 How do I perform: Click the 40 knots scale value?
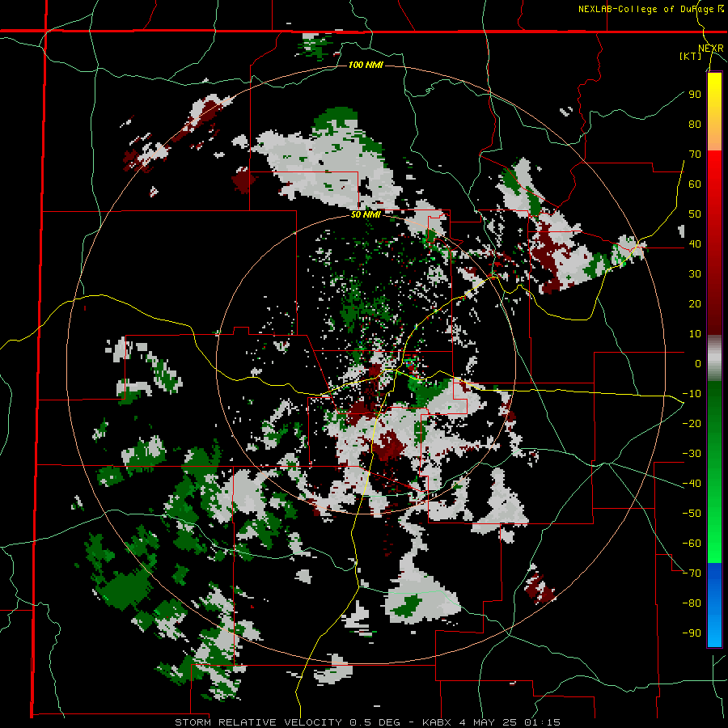[x=695, y=243]
